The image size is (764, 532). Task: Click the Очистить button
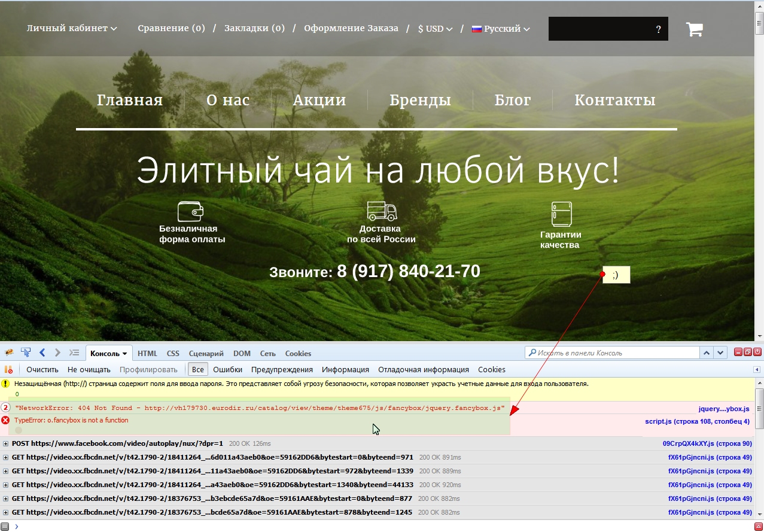pos(41,369)
